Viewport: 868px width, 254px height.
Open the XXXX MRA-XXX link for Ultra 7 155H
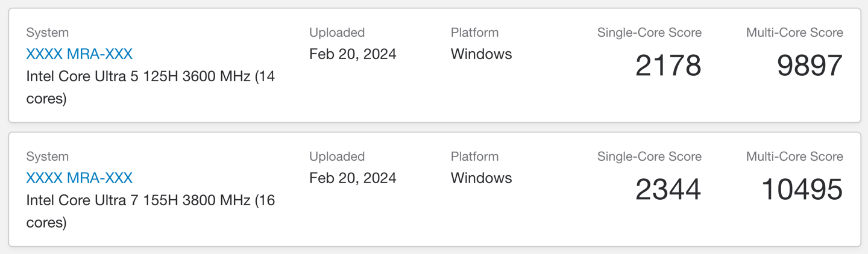(79, 178)
